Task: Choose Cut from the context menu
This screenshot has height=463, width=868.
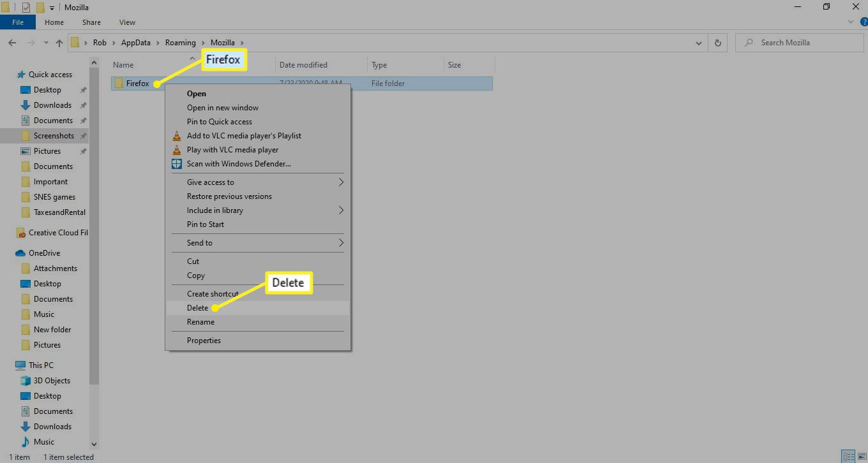Action: click(x=258, y=261)
